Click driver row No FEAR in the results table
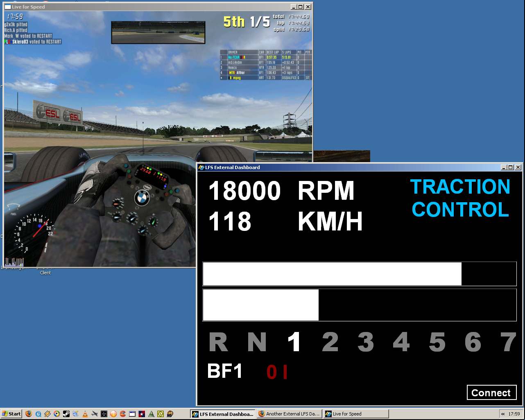 pyautogui.click(x=266, y=57)
